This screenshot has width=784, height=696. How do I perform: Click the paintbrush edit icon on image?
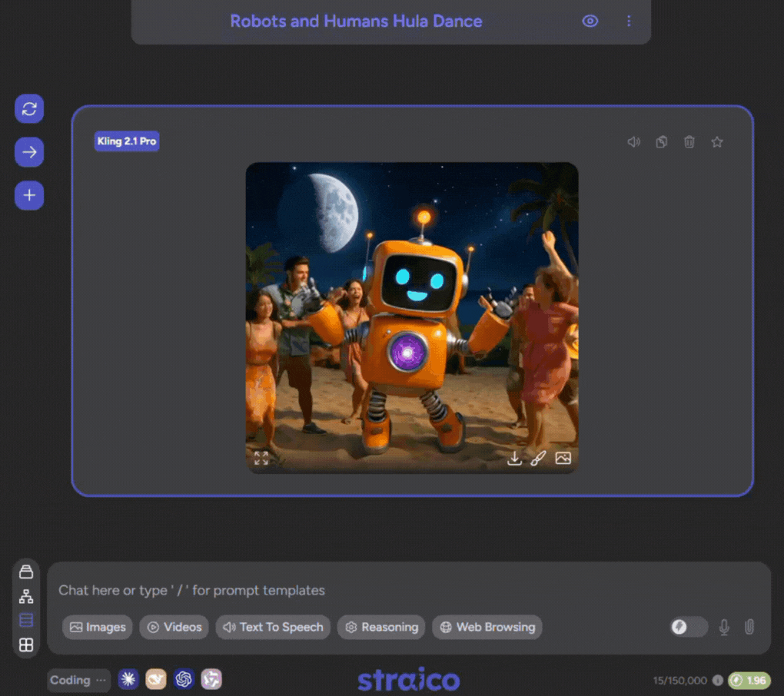pos(538,458)
